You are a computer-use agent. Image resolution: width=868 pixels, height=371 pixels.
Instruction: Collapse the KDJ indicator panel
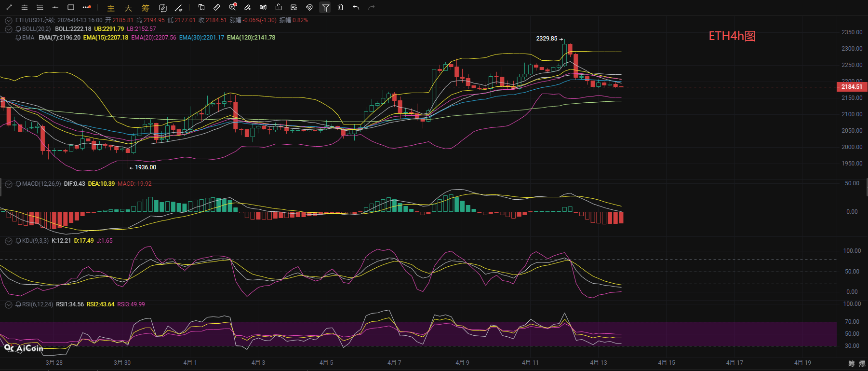click(9, 241)
